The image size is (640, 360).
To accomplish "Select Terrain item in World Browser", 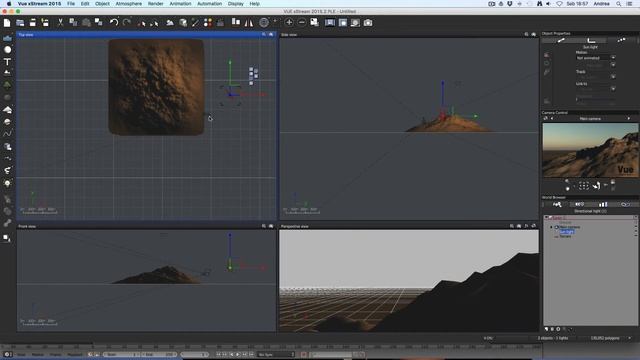I will [565, 236].
